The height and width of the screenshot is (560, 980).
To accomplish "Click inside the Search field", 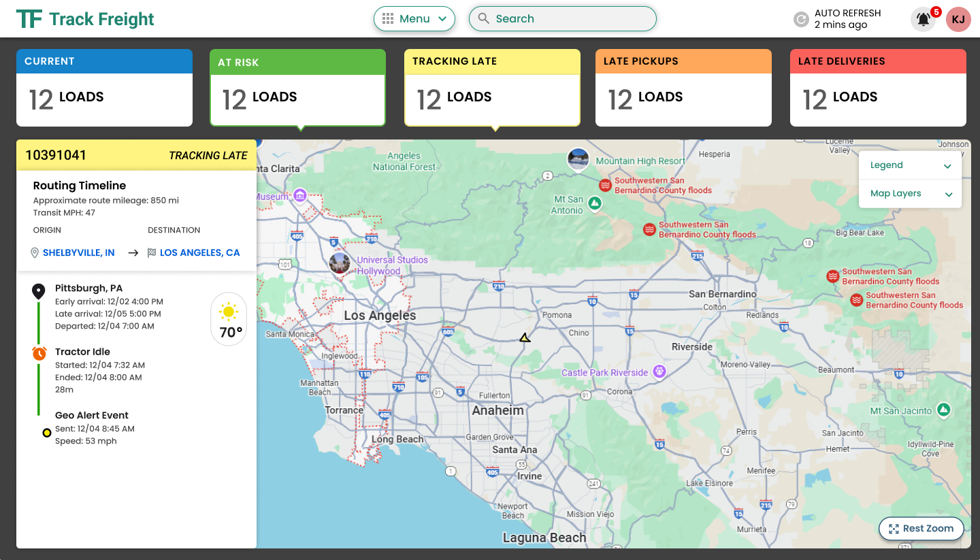I will point(562,18).
